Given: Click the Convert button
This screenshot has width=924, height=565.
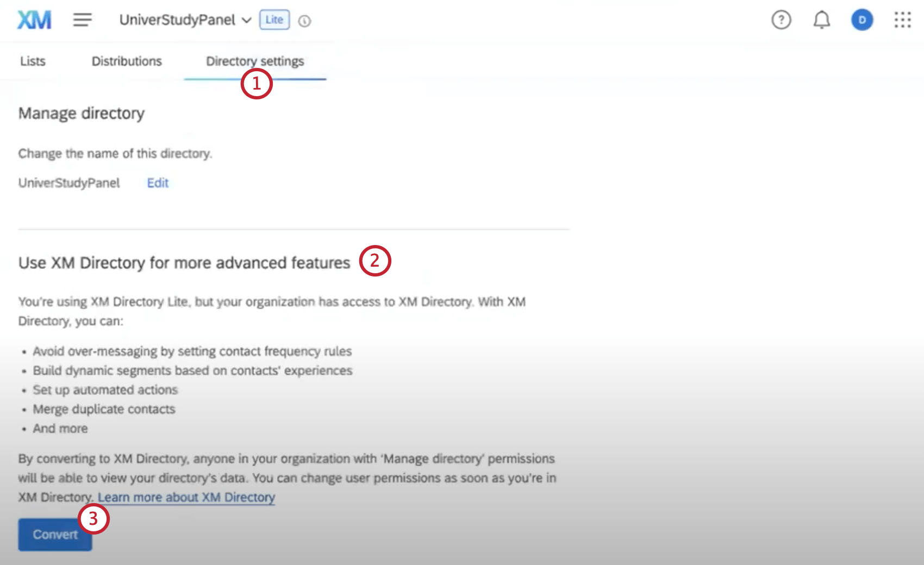Looking at the screenshot, I should [x=54, y=535].
